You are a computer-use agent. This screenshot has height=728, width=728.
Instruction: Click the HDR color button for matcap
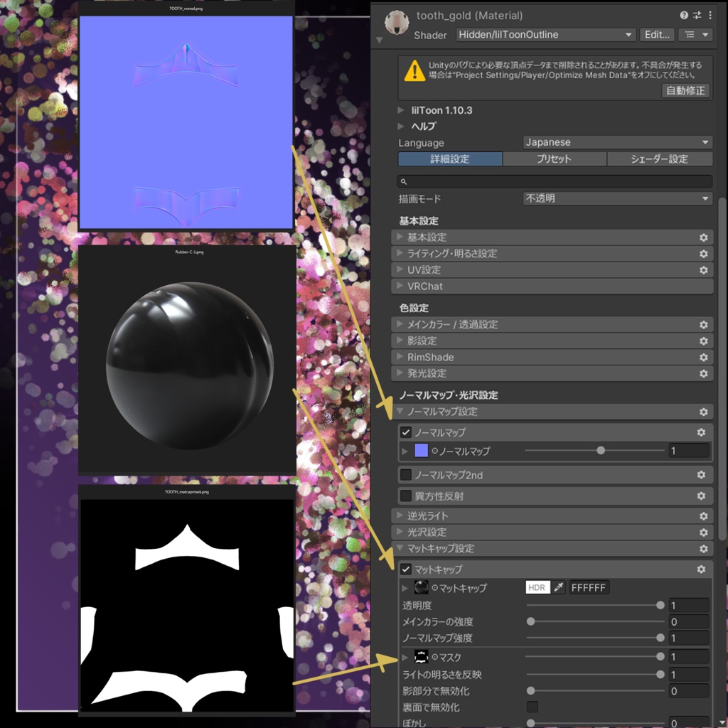coord(537,587)
